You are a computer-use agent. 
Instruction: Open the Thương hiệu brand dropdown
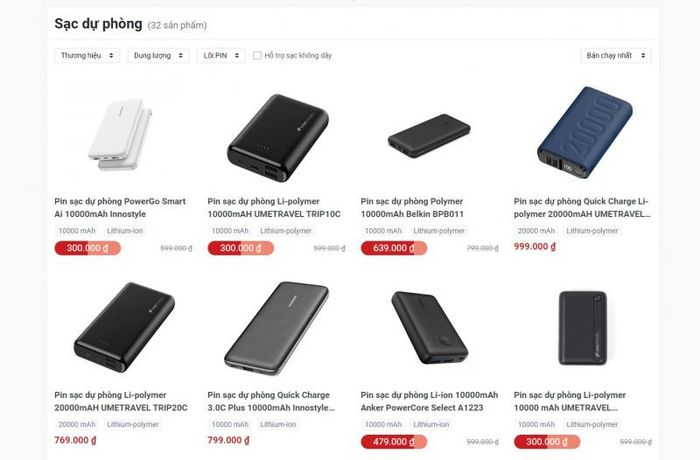pos(87,55)
